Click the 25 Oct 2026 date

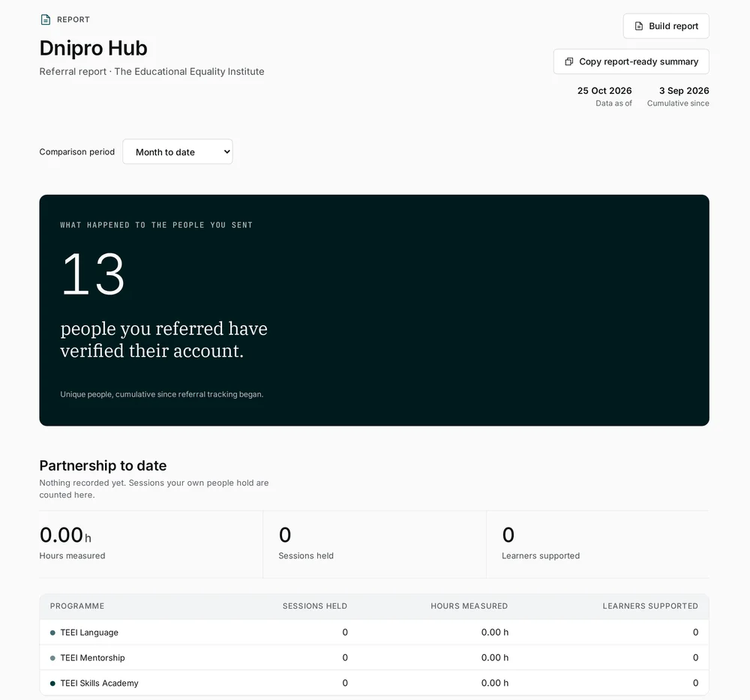coord(604,91)
